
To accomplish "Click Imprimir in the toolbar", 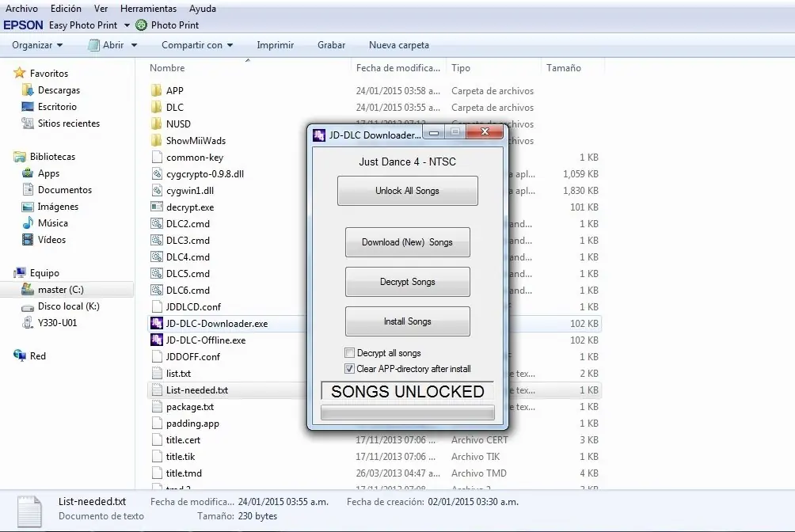I will click(276, 45).
